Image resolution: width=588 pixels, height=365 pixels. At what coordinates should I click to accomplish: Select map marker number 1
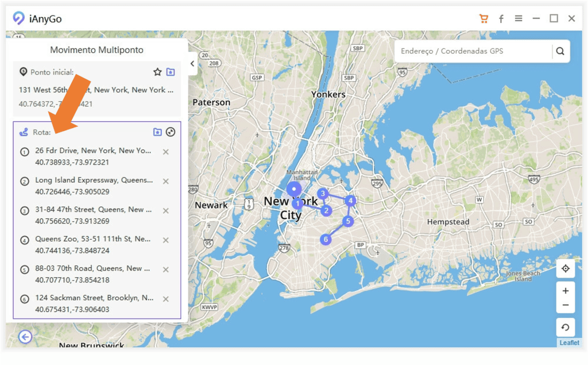coord(298,203)
